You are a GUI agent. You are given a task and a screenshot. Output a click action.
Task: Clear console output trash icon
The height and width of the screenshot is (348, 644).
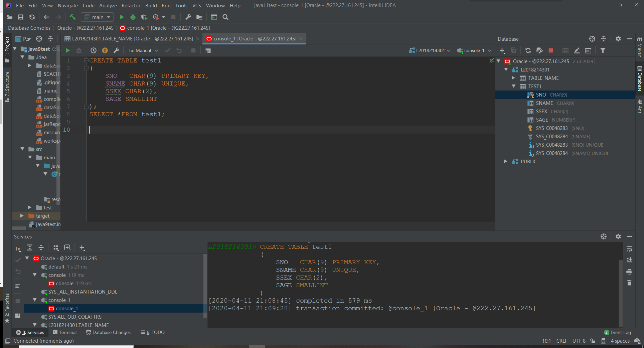[629, 283]
